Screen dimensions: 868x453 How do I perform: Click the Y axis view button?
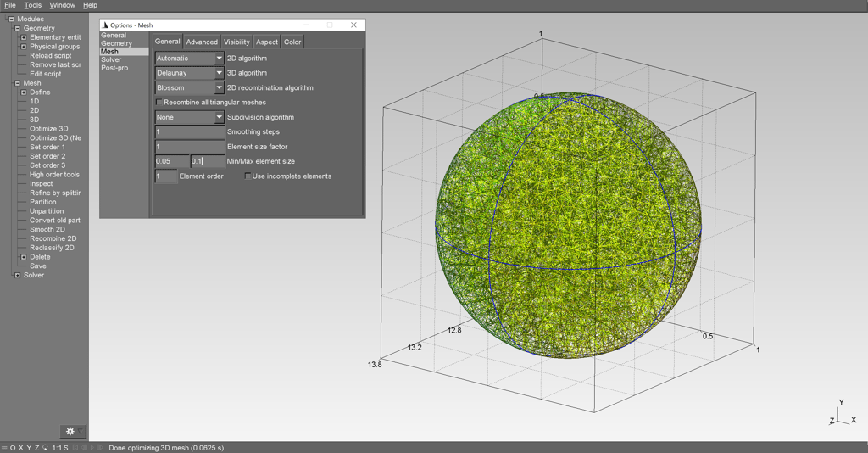coord(29,448)
